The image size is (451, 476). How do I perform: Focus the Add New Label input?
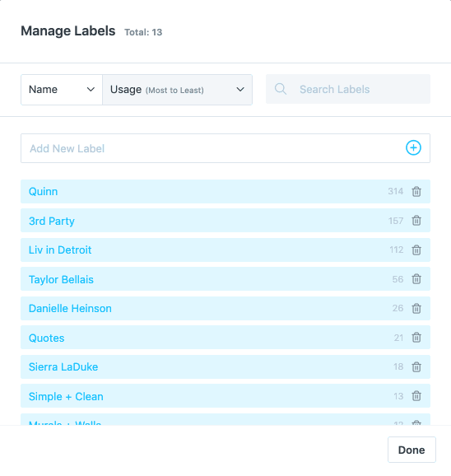225,148
